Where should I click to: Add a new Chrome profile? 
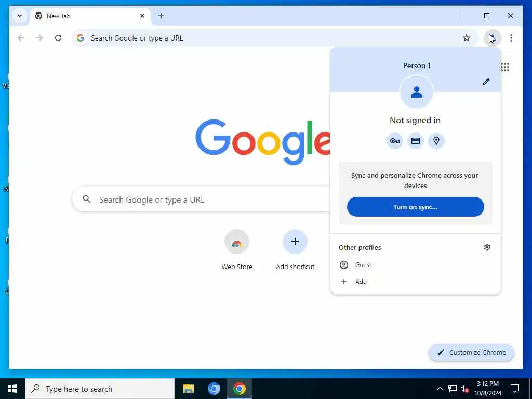coord(415,282)
